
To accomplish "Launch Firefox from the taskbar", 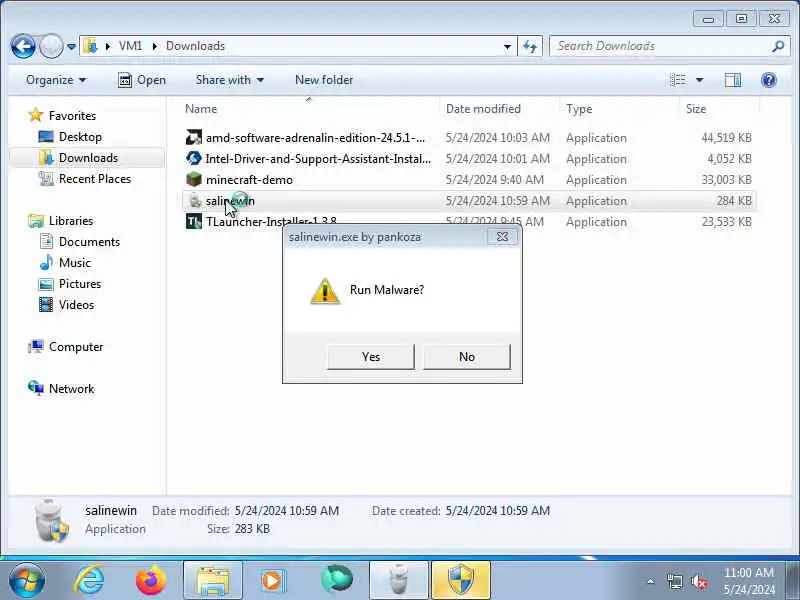I will (151, 580).
